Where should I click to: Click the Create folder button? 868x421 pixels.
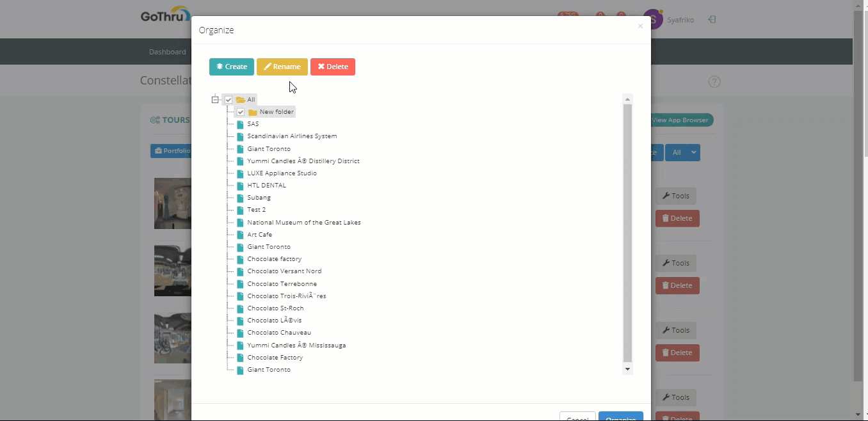pos(231,67)
